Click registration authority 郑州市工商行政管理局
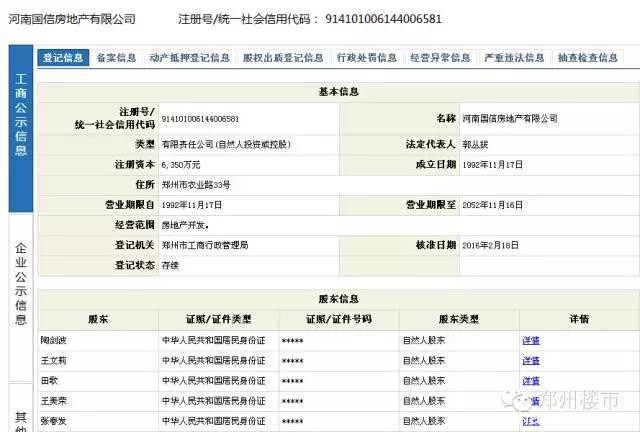Image resolution: width=640 pixels, height=432 pixels. (205, 245)
